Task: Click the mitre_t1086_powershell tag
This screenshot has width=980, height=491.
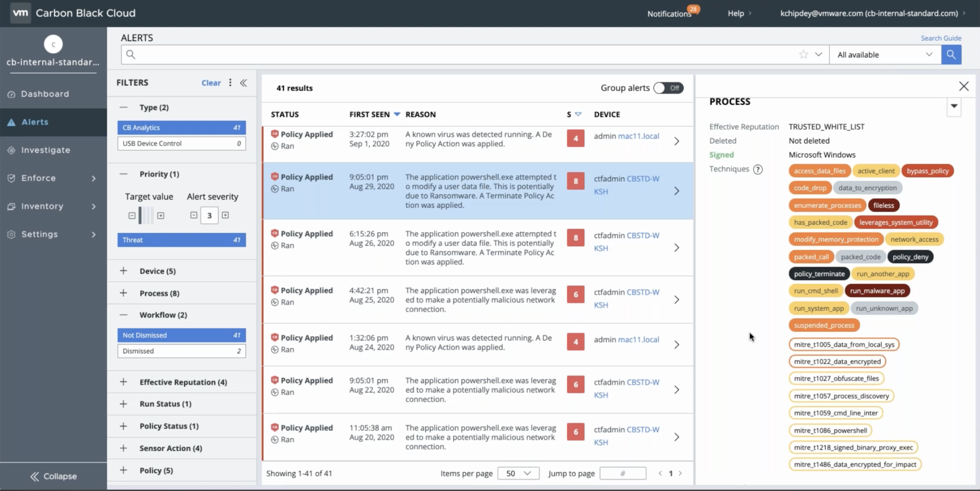Action: [831, 430]
